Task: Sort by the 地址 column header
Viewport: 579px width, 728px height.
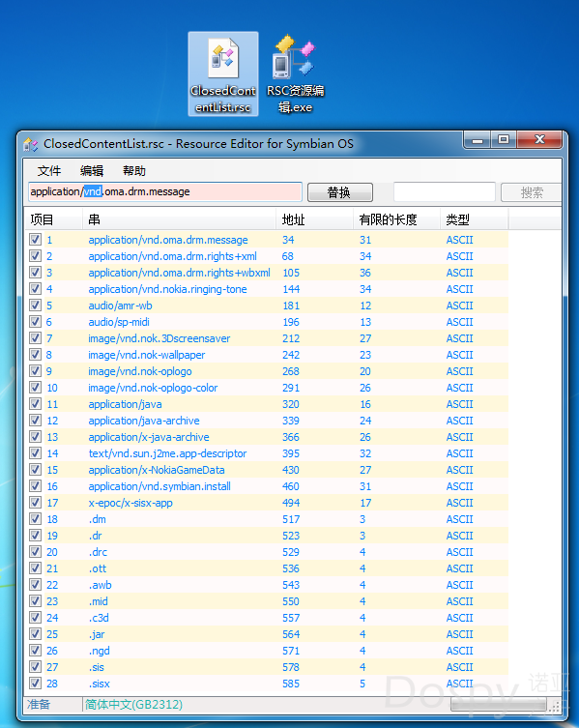Action: coord(314,219)
